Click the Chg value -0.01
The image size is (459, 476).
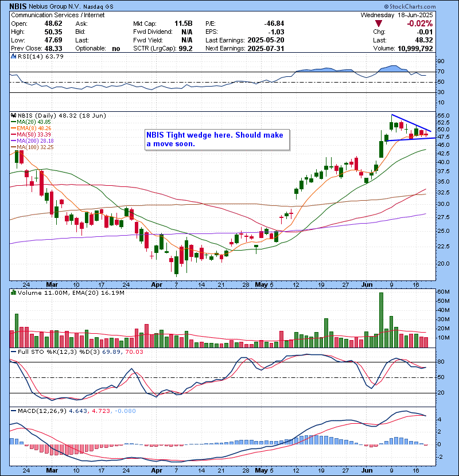click(x=425, y=32)
